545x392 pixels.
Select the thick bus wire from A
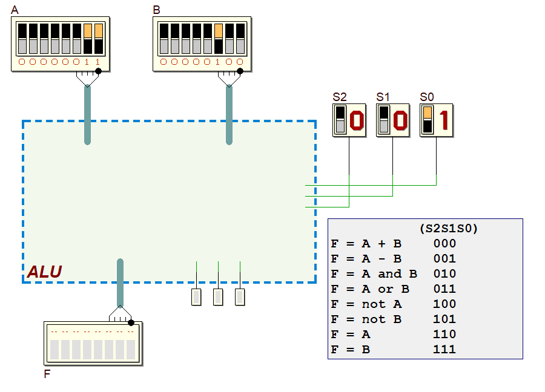(x=88, y=114)
